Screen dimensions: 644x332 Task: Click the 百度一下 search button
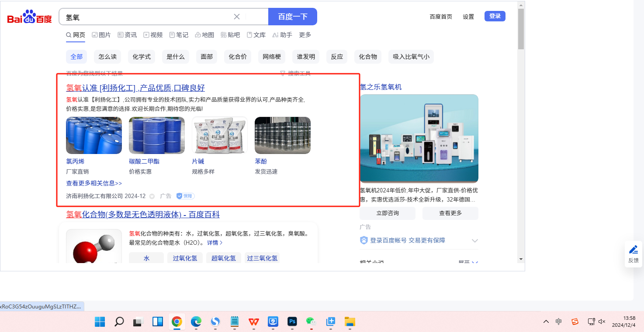(x=293, y=17)
